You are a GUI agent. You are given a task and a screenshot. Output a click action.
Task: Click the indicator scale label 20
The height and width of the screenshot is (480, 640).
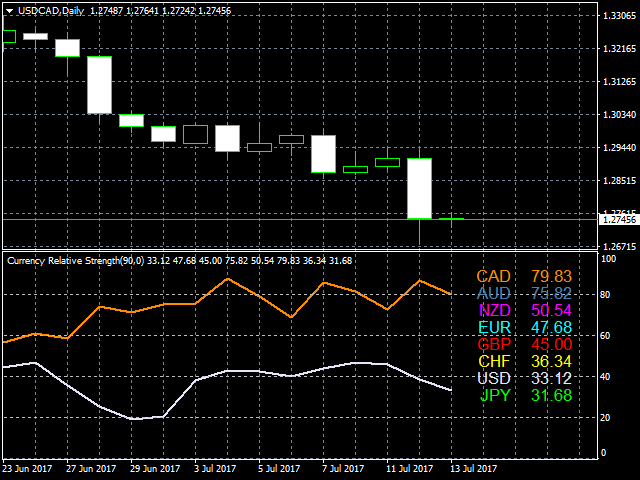[x=606, y=418]
